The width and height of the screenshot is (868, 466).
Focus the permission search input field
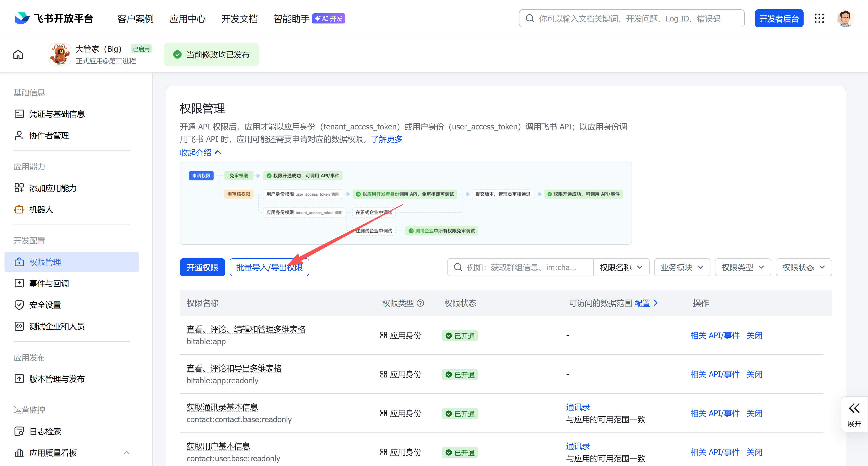pos(521,267)
